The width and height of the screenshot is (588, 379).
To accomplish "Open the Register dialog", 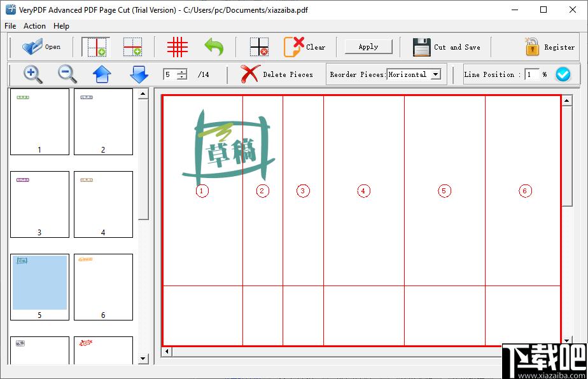I will tap(549, 47).
